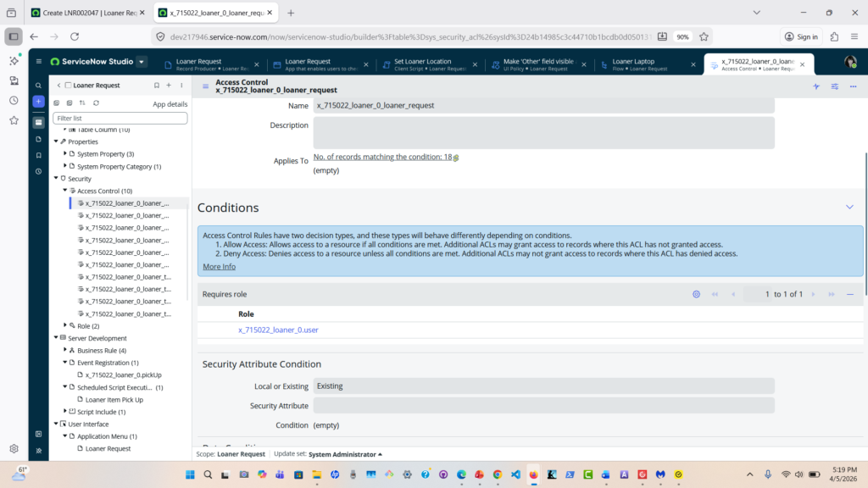This screenshot has height=488, width=868.
Task: Open the ServiceNow Studio dropdown arrow
Action: coord(142,62)
